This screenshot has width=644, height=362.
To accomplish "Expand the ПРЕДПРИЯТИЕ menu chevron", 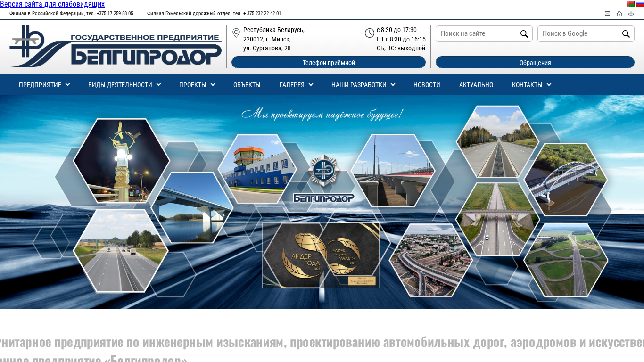I will 67,84.
